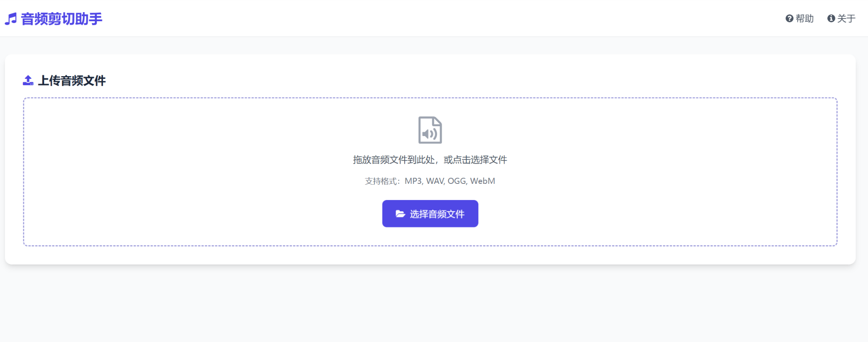The image size is (868, 342).
Task: Click the WebM format text
Action: 482,181
